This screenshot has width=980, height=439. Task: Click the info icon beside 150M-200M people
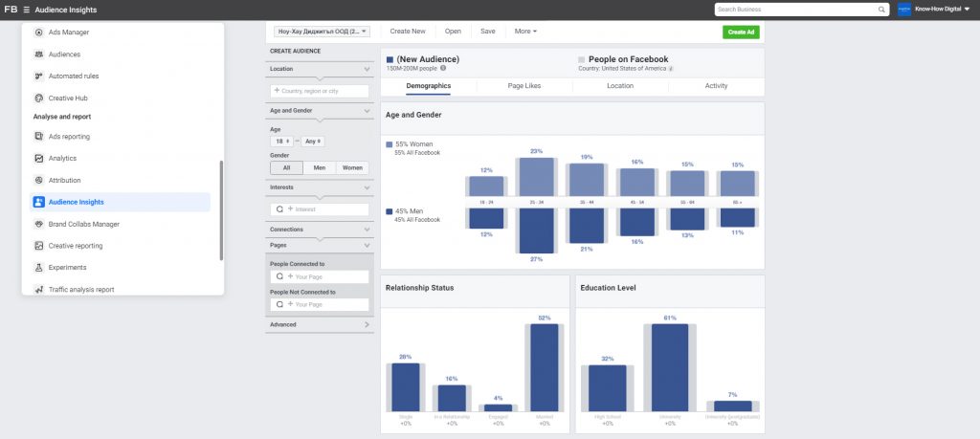tap(443, 68)
